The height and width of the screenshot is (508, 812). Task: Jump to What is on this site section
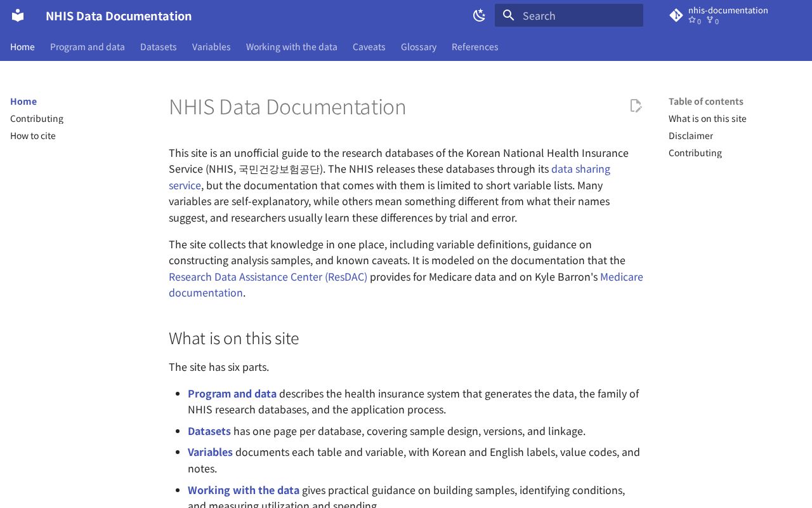[x=707, y=118]
